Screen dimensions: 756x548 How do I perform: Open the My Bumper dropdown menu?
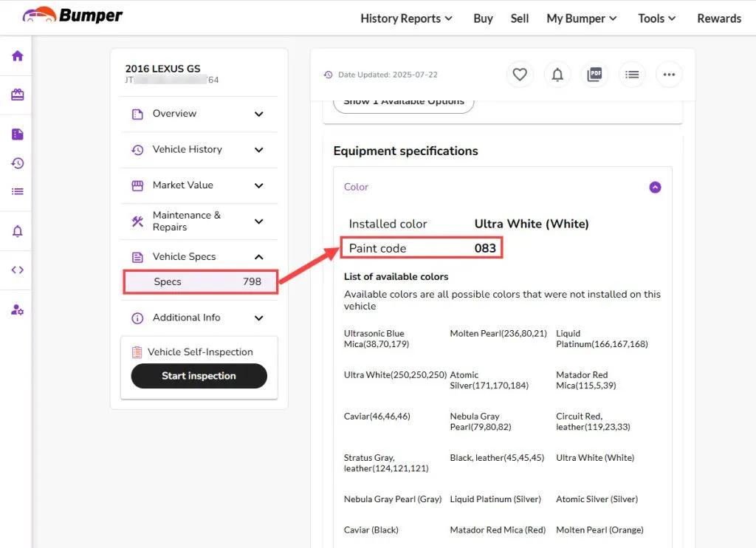tap(582, 18)
